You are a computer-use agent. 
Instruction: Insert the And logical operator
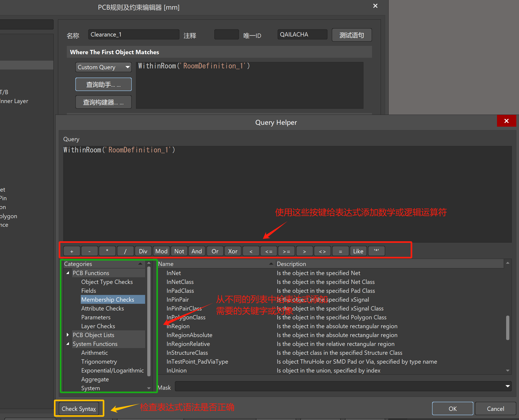click(197, 251)
